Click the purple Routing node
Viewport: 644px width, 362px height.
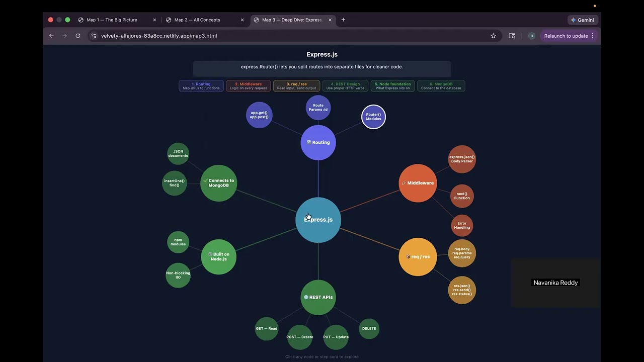click(x=318, y=142)
